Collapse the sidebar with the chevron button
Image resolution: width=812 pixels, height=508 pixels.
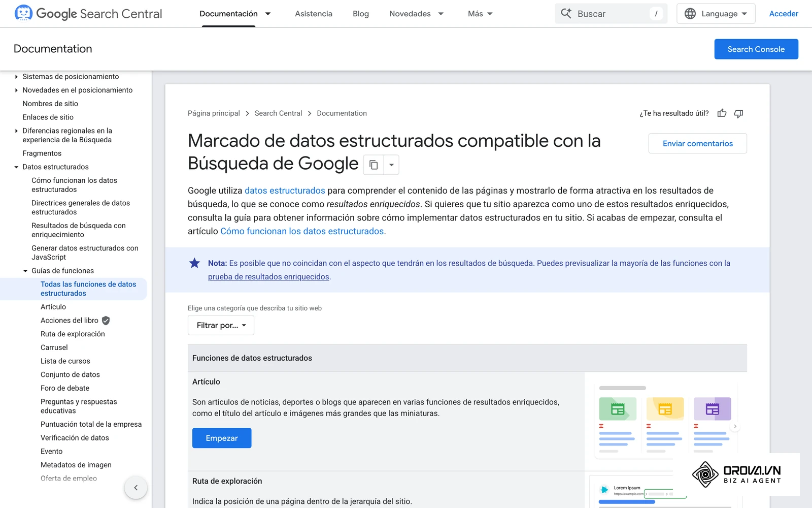click(x=136, y=488)
